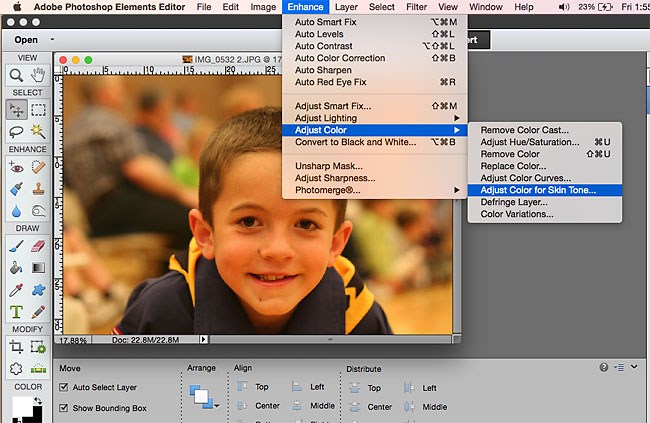Screen dimensions: 650x423
Task: Open the status bar document info arrow
Action: tap(203, 339)
